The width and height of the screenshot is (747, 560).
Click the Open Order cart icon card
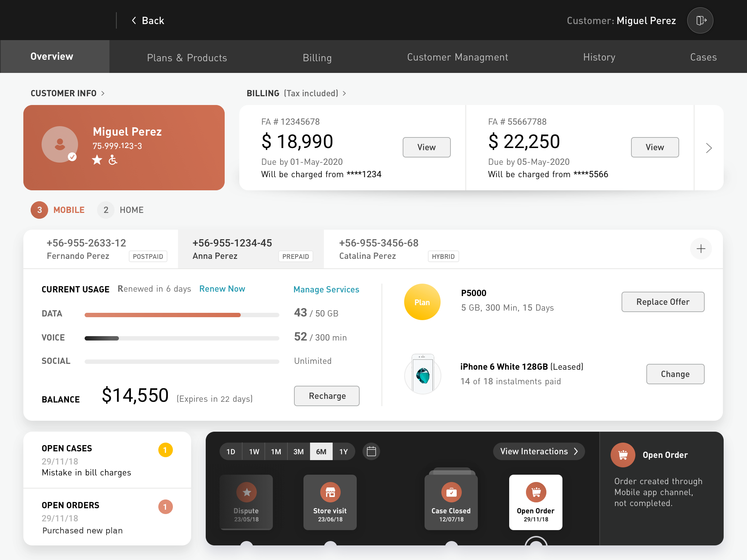pos(536,502)
